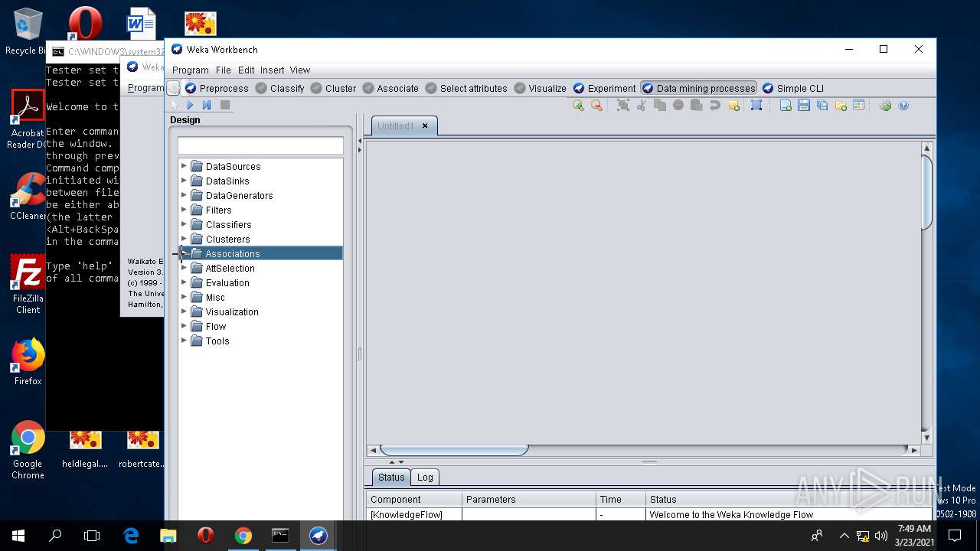Click the zoom in toolbar icon

click(578, 106)
